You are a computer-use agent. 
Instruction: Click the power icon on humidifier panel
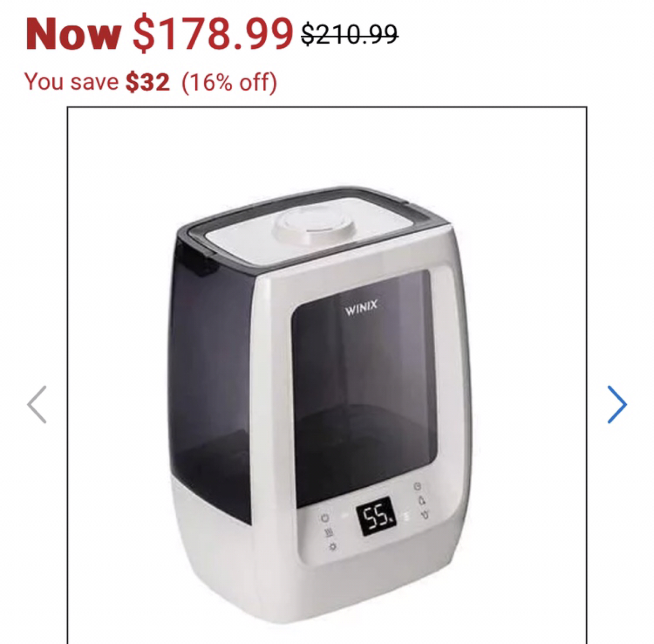point(325,518)
